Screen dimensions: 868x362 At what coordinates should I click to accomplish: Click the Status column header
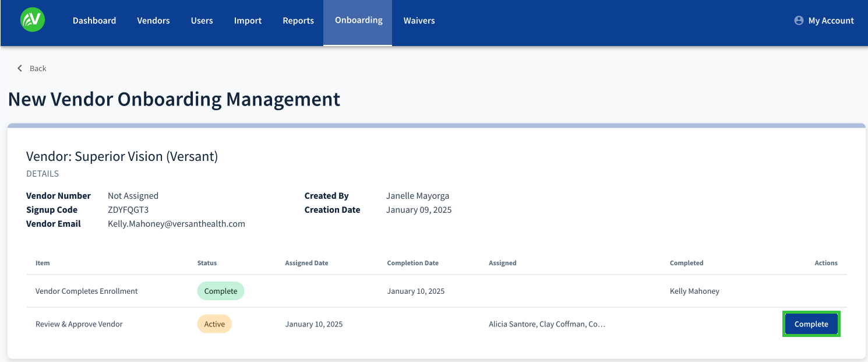point(207,263)
